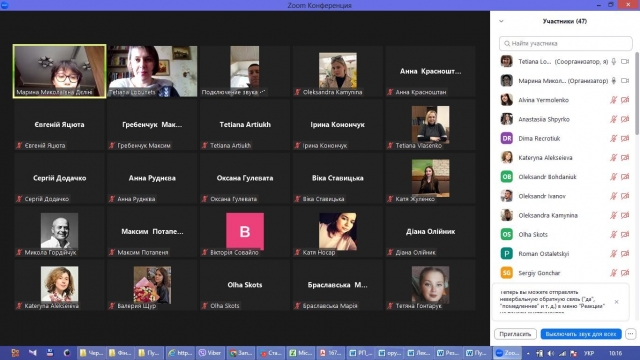Select Вікторія Совайло tile with pink B avatar
Viewport: 640px width, 360px height.
[x=245, y=231]
